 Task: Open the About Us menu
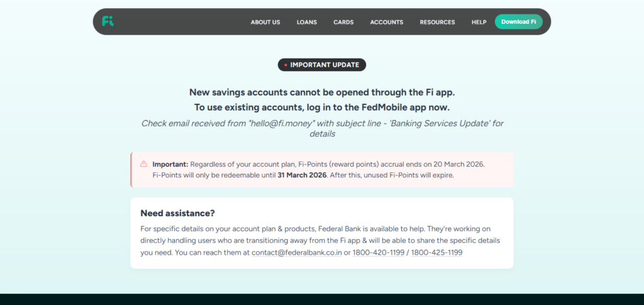coord(265,22)
